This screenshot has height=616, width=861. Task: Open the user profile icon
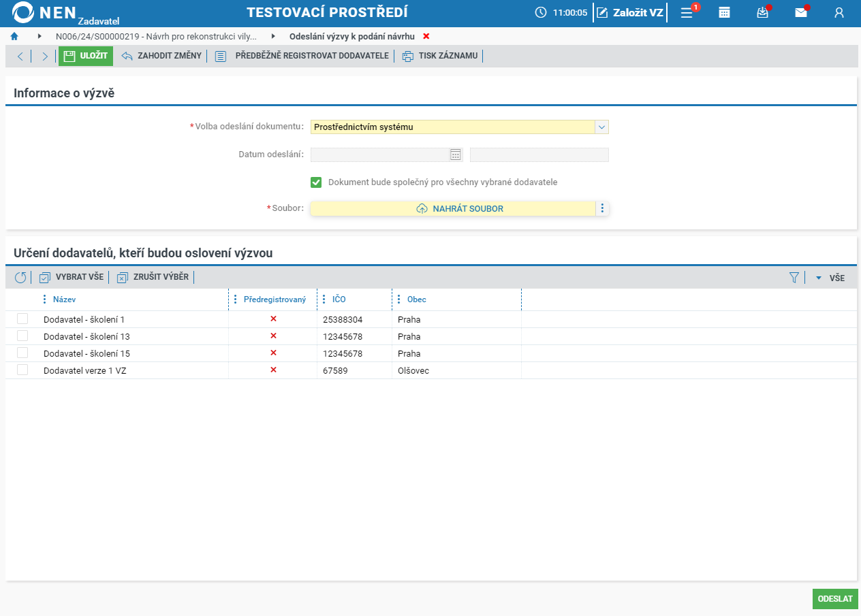[839, 13]
